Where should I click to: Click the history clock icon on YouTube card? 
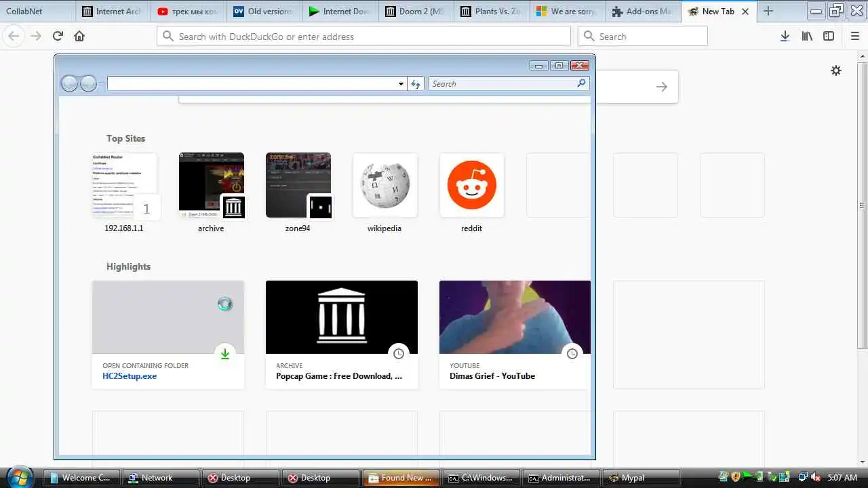pyautogui.click(x=572, y=354)
